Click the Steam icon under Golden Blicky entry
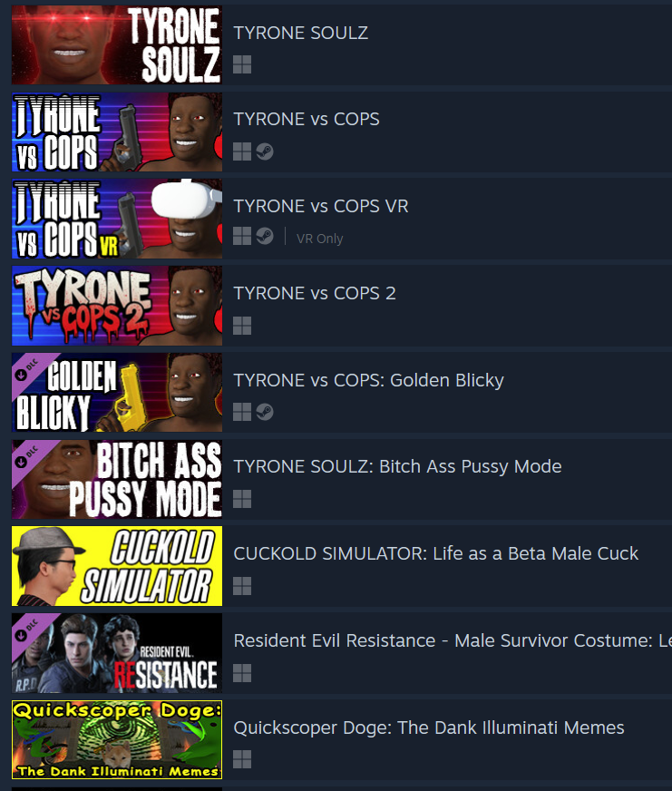 265,412
